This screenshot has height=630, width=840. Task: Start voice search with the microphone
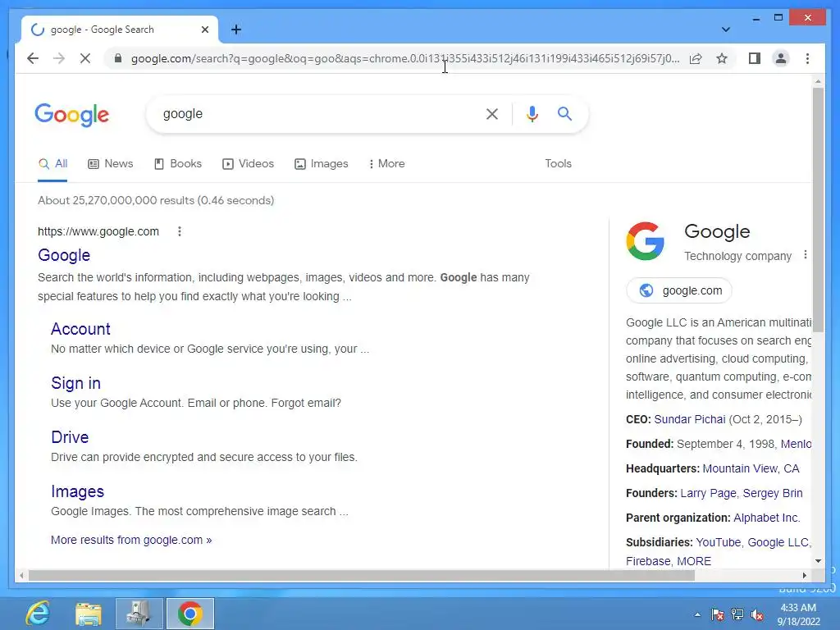(x=532, y=113)
